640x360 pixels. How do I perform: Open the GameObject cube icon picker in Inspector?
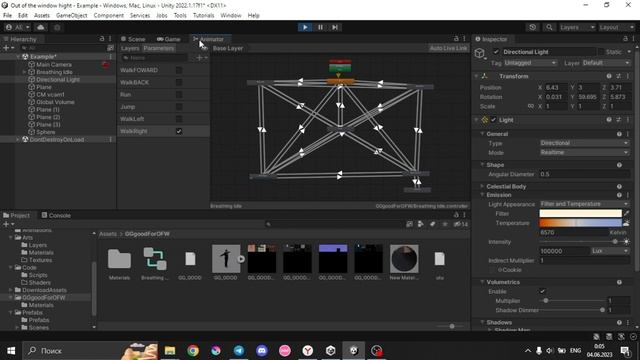[x=480, y=53]
